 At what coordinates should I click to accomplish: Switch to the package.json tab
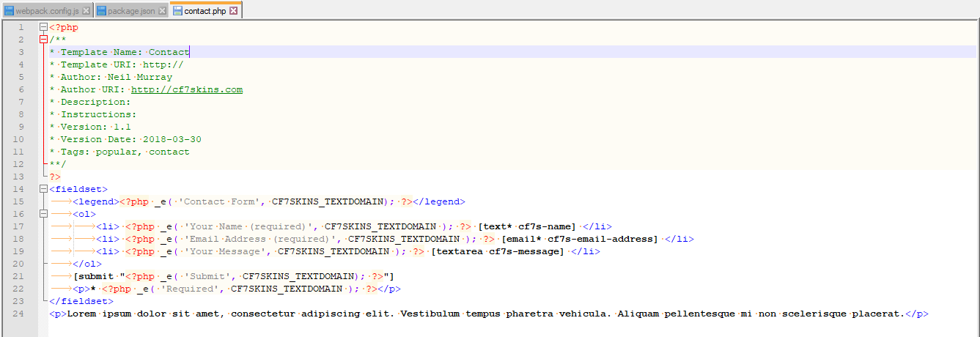coord(131,11)
